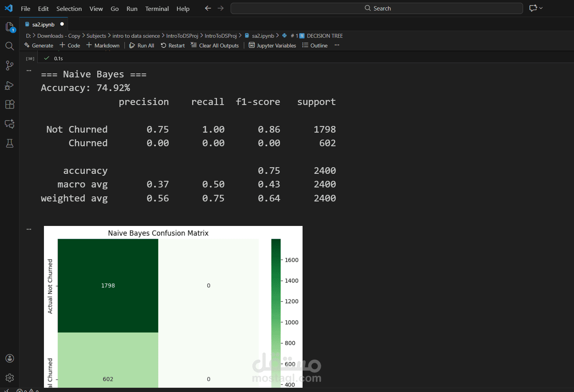Expand the Copilot chat dropdown in title bar
This screenshot has width=574, height=392.
[x=541, y=8]
